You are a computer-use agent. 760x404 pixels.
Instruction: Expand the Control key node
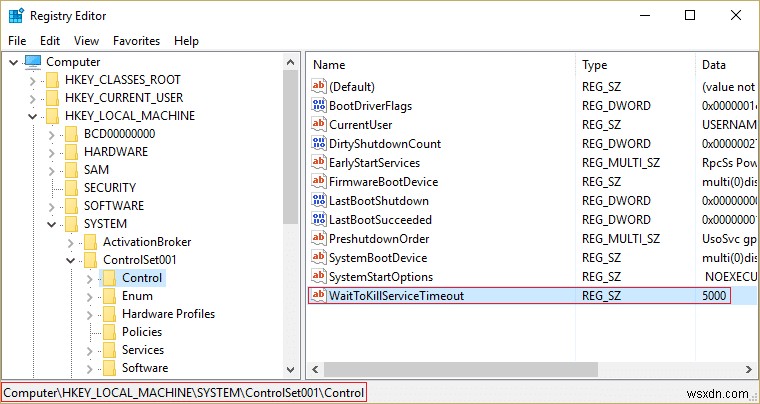click(90, 279)
